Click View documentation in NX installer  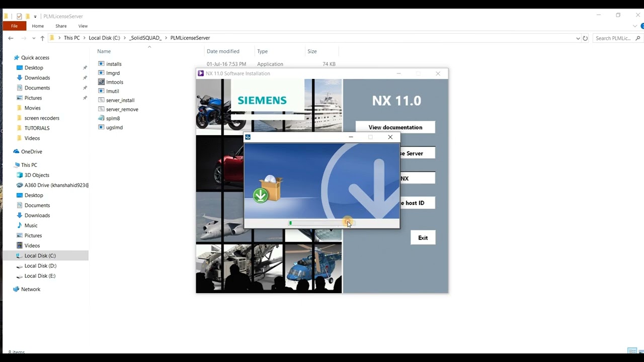(395, 127)
